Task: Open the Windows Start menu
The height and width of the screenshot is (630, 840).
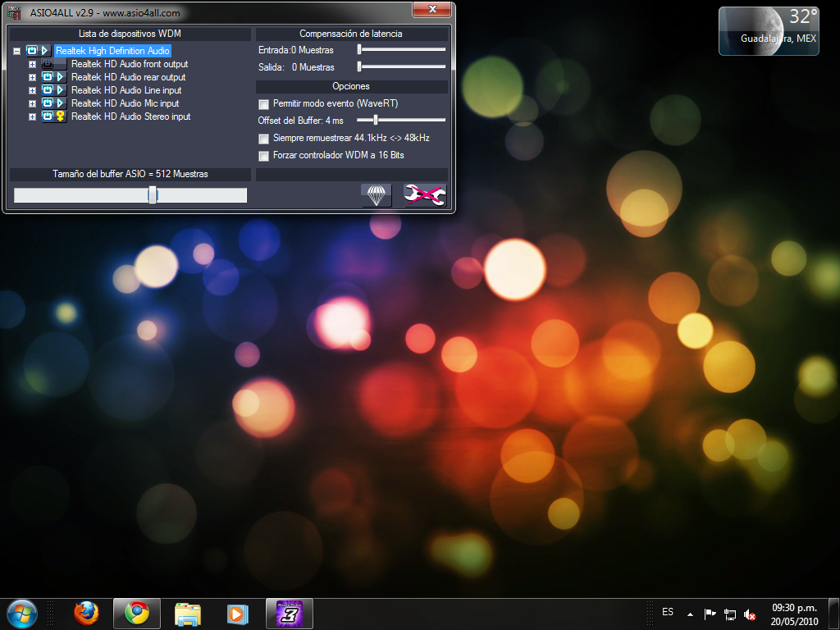Action: click(22, 614)
